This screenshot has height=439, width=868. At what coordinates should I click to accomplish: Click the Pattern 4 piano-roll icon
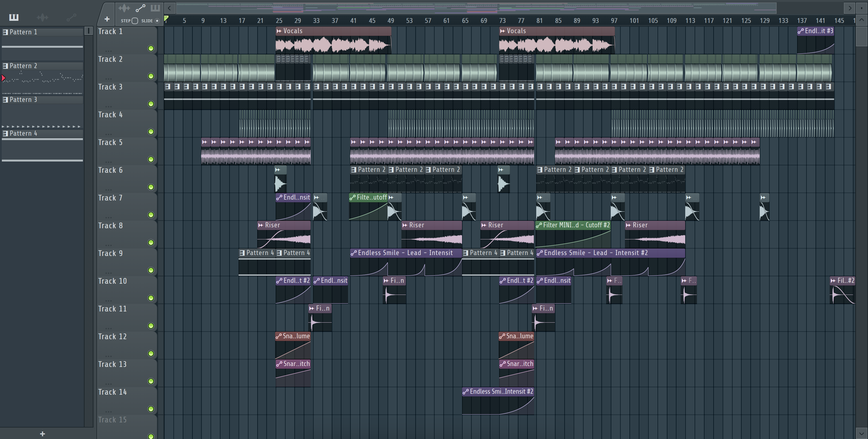5,133
